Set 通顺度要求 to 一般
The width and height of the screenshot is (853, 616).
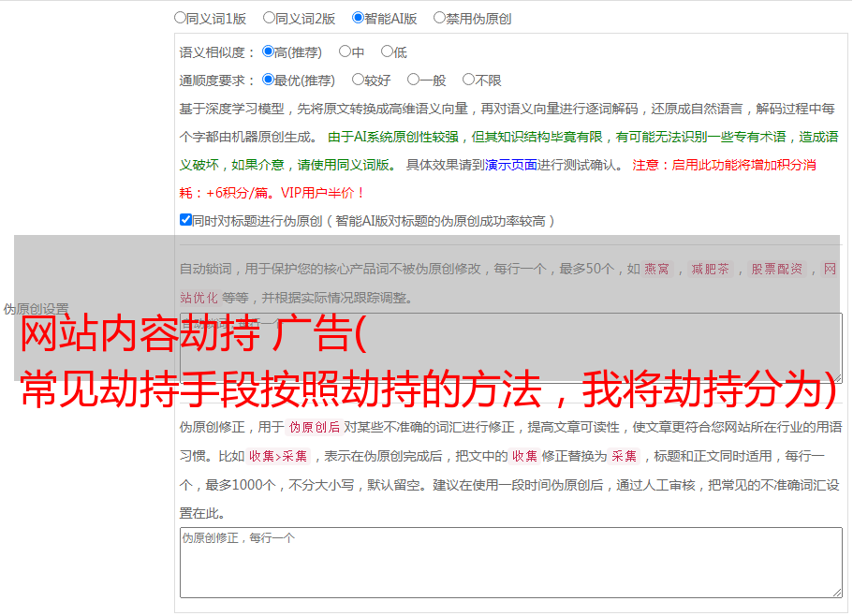coord(414,80)
